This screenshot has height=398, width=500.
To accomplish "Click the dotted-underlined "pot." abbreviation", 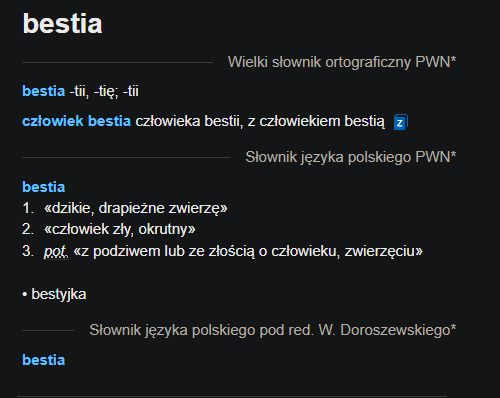I will (x=56, y=252).
